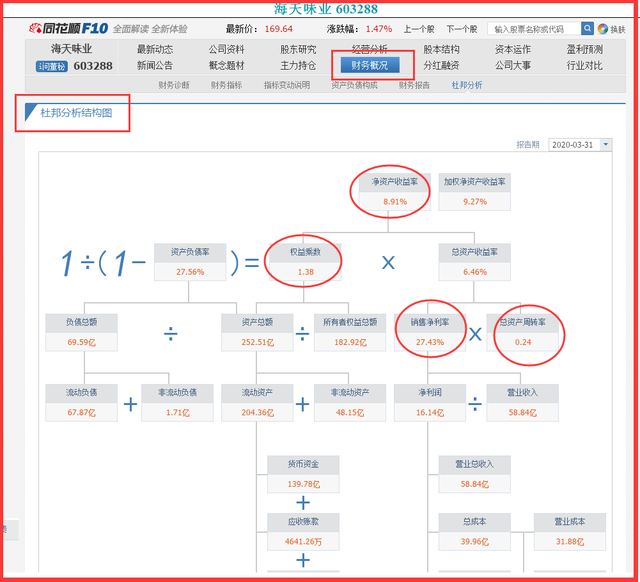Click the 应收账款 4641.26万 box
This screenshot has height=582, width=640.
303,532
